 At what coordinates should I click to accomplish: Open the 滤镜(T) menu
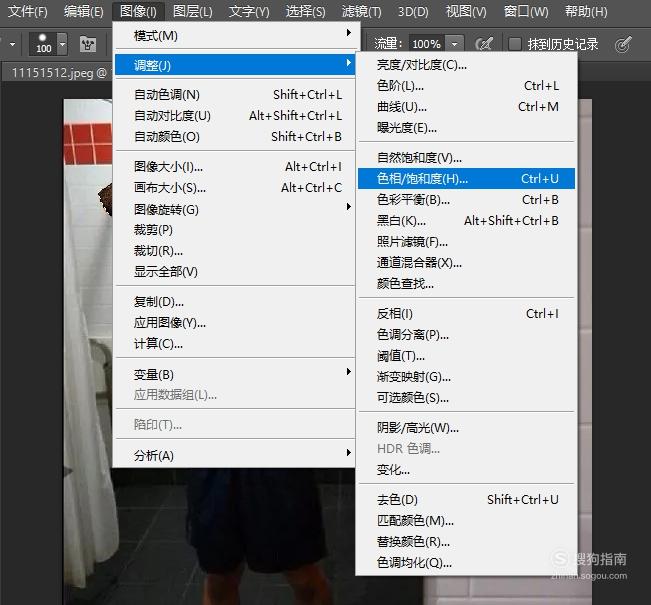[362, 11]
